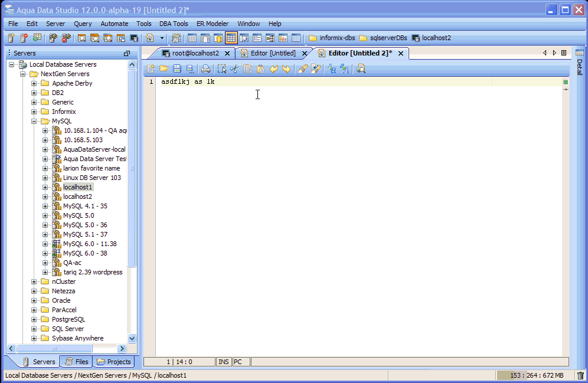Close the Editor [Untitled 2]* tab

click(x=401, y=54)
